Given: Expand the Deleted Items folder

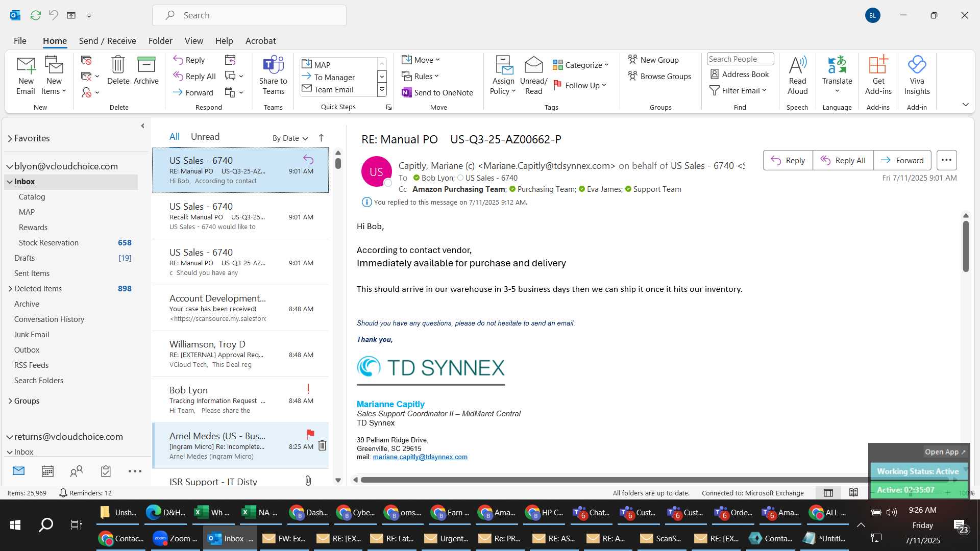Looking at the screenshot, I should (x=10, y=289).
